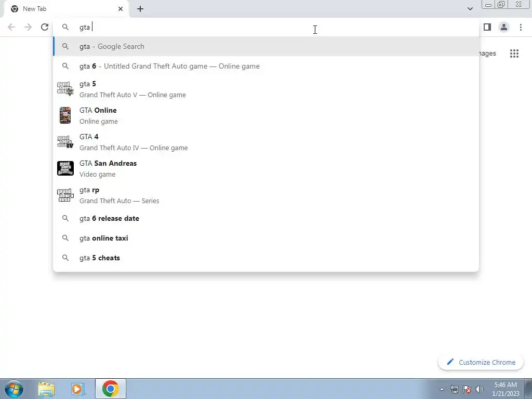Open the profile avatar icon
The height and width of the screenshot is (399, 532).
tap(504, 27)
